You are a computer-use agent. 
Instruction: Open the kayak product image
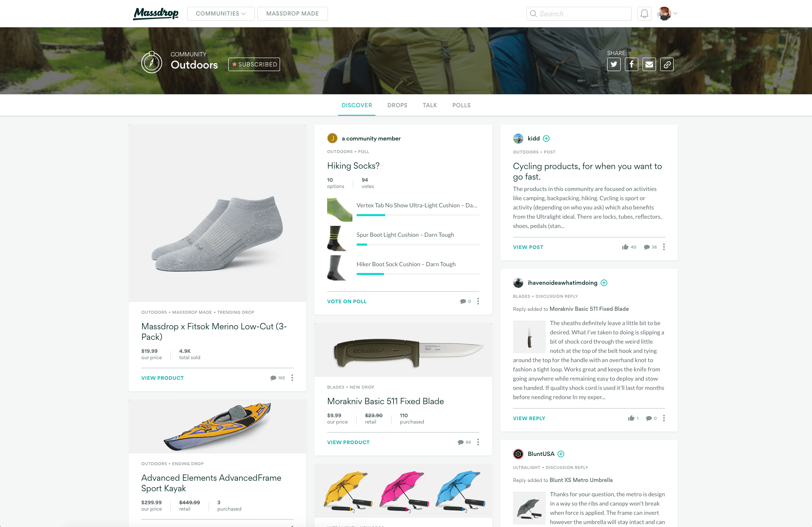coord(217,426)
